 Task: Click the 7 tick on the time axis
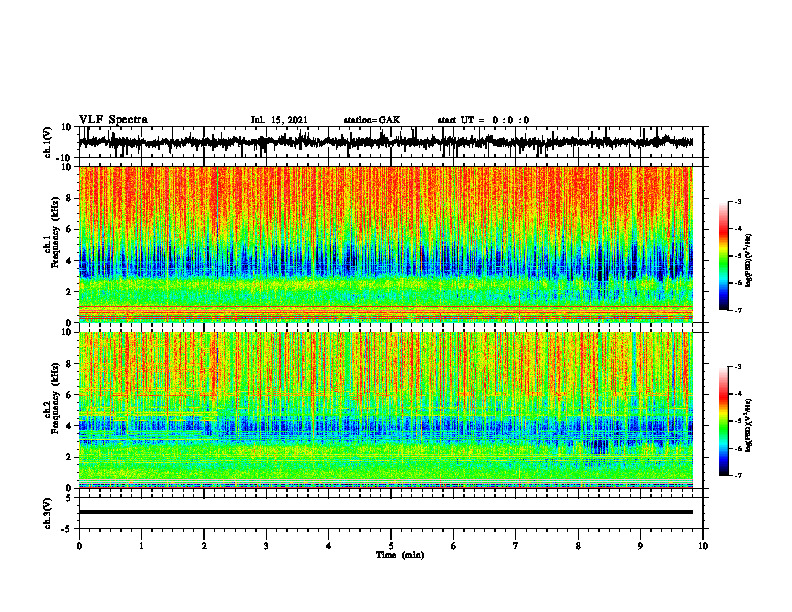516,546
